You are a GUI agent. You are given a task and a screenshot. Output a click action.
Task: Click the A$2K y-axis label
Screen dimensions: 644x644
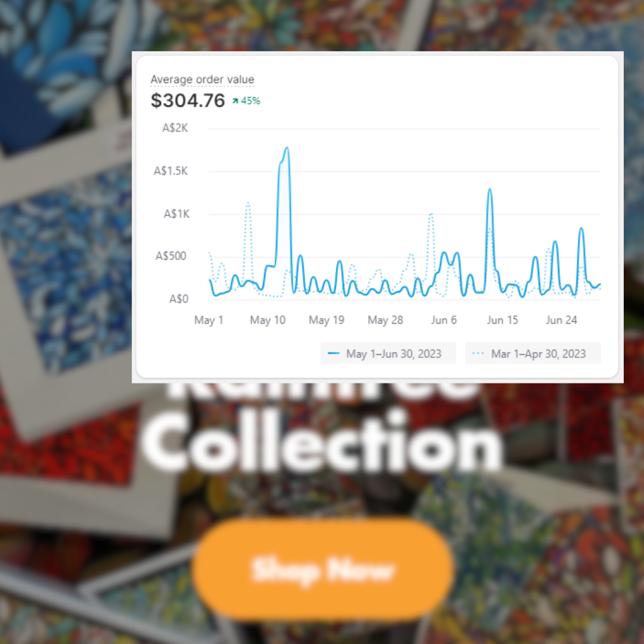coord(175,128)
